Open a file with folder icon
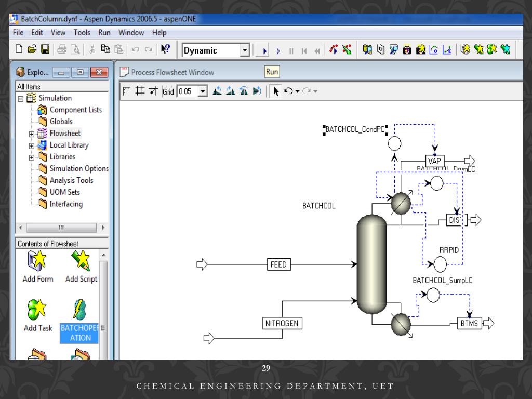The image size is (532, 399). (x=32, y=49)
